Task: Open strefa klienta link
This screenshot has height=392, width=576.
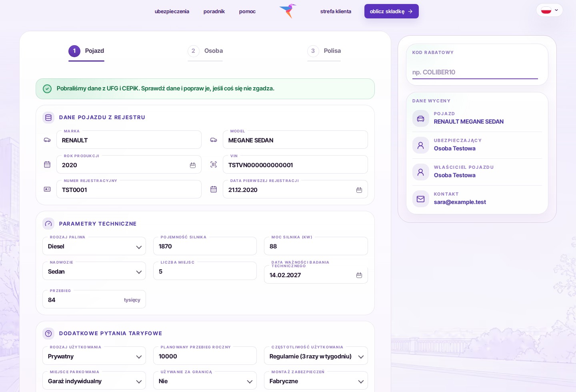Action: tap(336, 11)
